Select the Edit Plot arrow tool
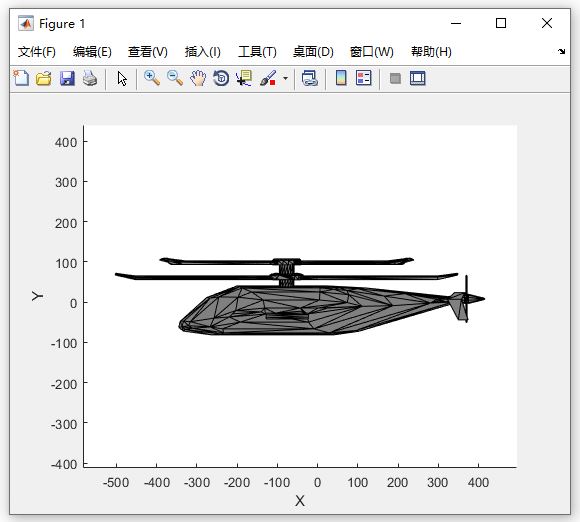Screen dimensions: 580x522 (x=122, y=78)
